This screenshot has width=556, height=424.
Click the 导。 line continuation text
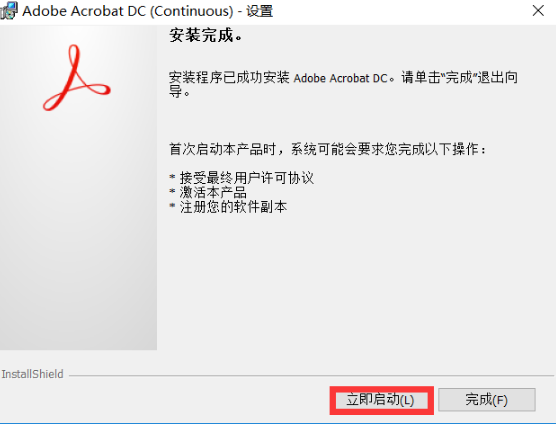(179, 92)
